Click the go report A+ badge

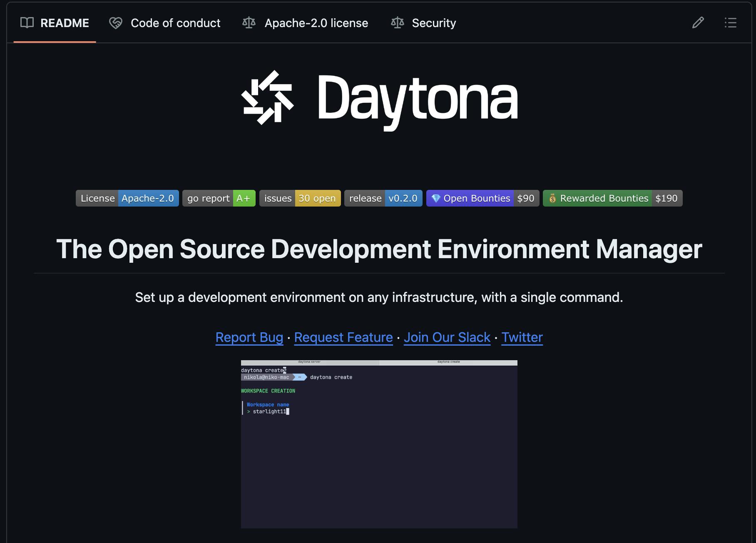pyautogui.click(x=219, y=198)
